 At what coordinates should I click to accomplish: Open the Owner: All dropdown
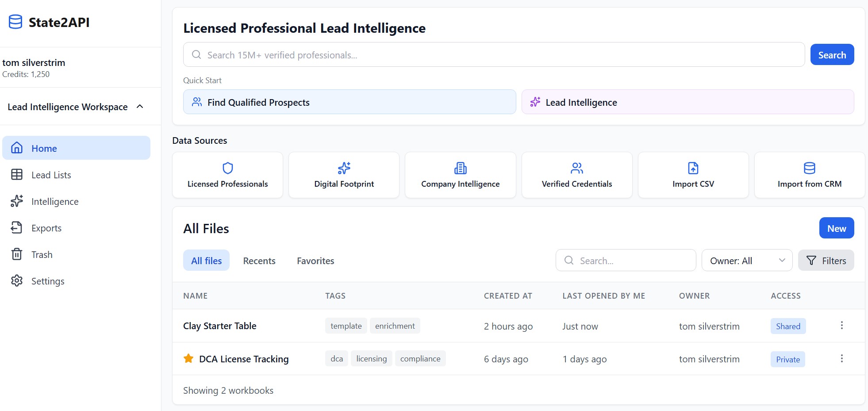(746, 261)
